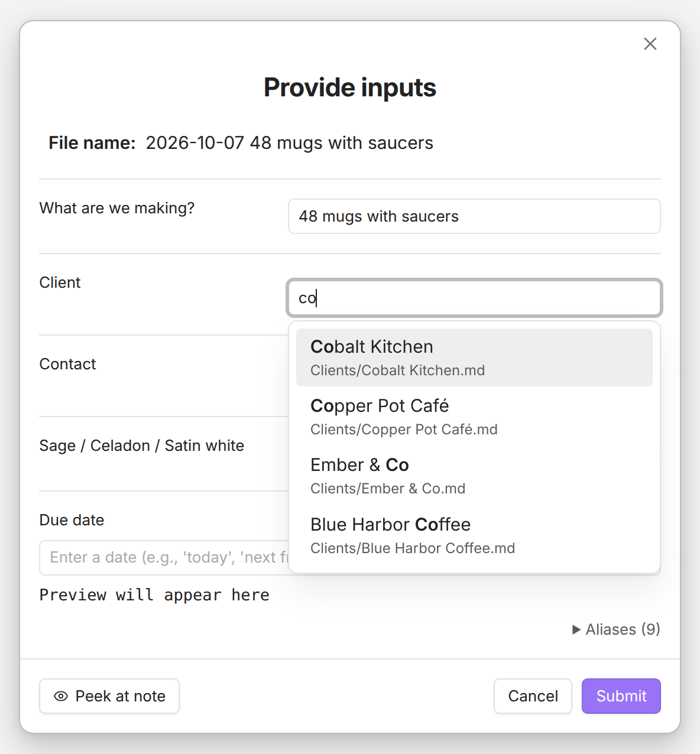Image resolution: width=700 pixels, height=754 pixels.
Task: Select Blue Harbor Coffee suggestion
Action: [x=474, y=535]
